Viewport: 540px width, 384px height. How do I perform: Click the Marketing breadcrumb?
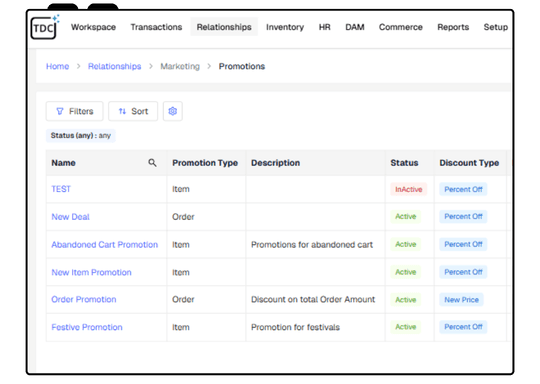click(180, 66)
